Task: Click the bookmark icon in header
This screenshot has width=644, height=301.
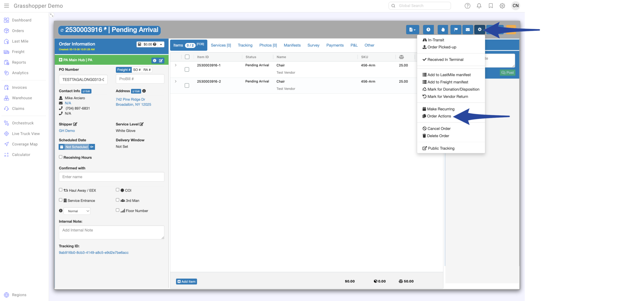Action: tap(491, 6)
